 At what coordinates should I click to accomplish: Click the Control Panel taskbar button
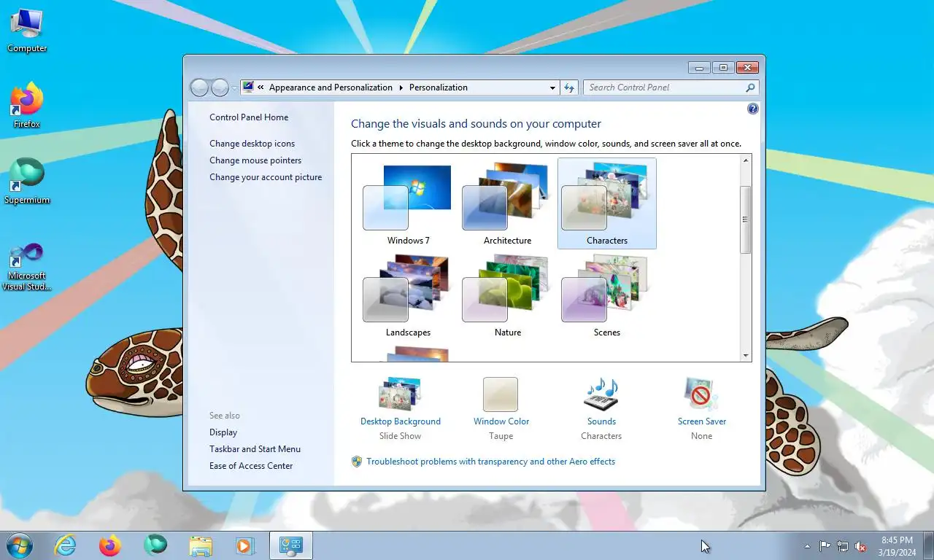pos(291,545)
